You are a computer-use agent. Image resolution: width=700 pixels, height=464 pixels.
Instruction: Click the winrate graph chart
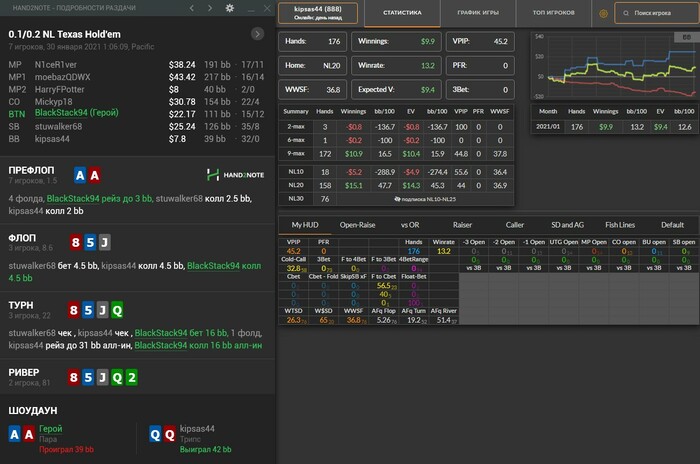(x=615, y=66)
